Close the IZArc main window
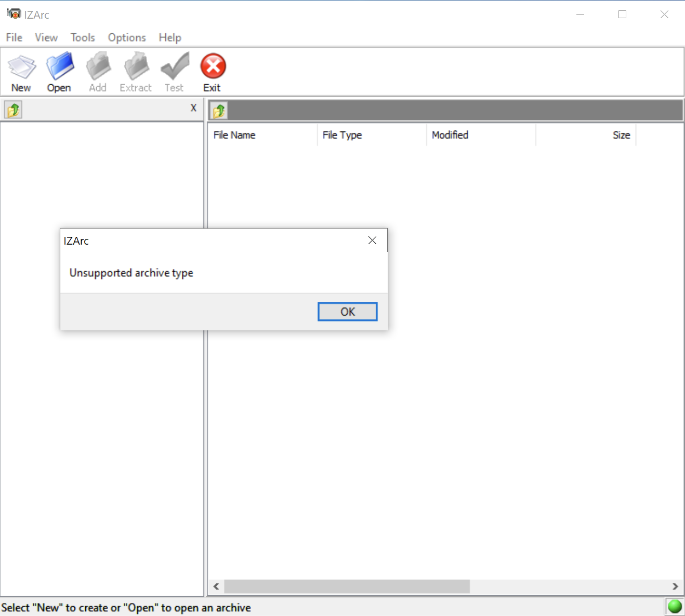 [664, 15]
